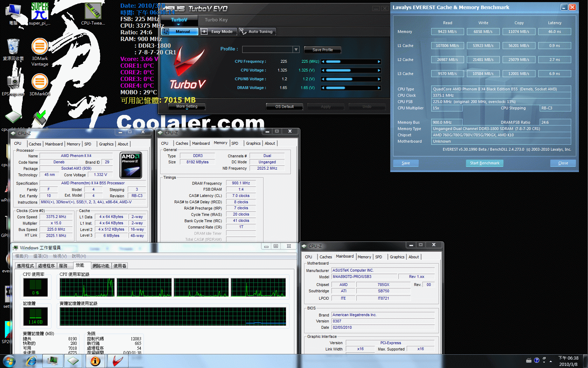Viewport: 588px width, 368px height.
Task: Open the EPSnap.exe desktop icon
Action: [x=13, y=85]
